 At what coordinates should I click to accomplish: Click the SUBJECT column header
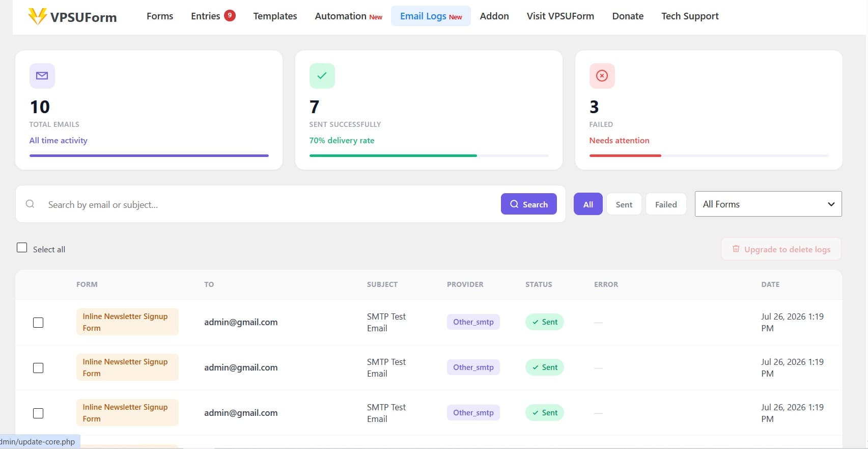click(382, 284)
